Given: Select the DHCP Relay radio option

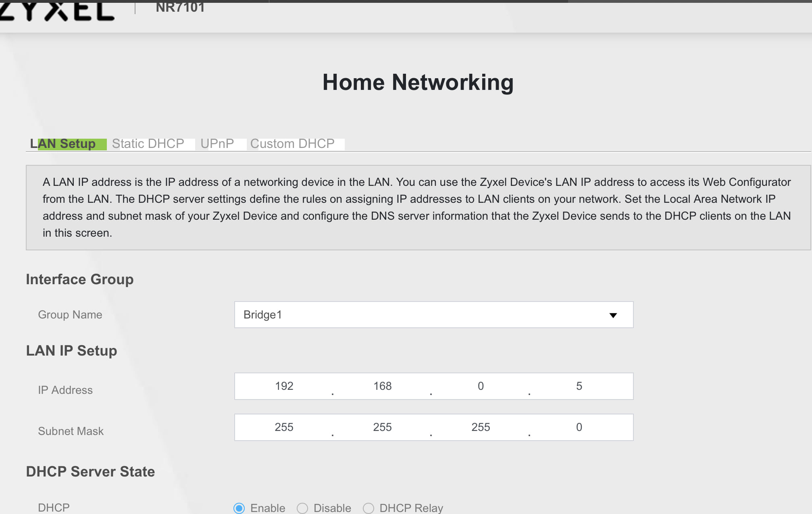Looking at the screenshot, I should coord(369,508).
